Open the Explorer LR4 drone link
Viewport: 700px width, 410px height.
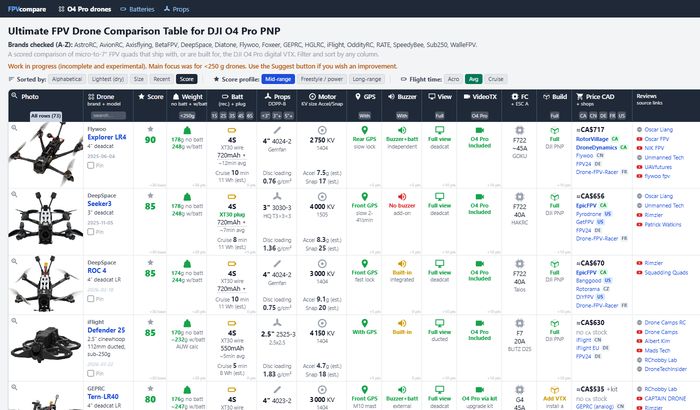(107, 137)
